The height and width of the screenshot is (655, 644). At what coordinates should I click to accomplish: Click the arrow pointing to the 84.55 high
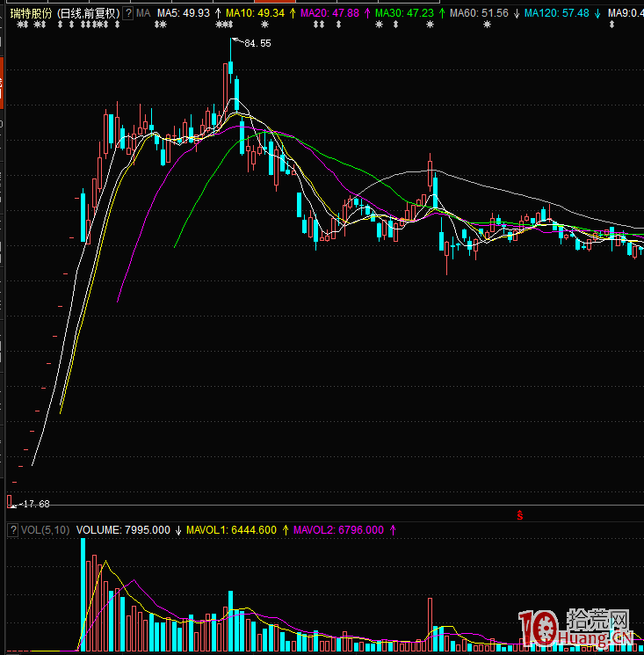(x=236, y=41)
